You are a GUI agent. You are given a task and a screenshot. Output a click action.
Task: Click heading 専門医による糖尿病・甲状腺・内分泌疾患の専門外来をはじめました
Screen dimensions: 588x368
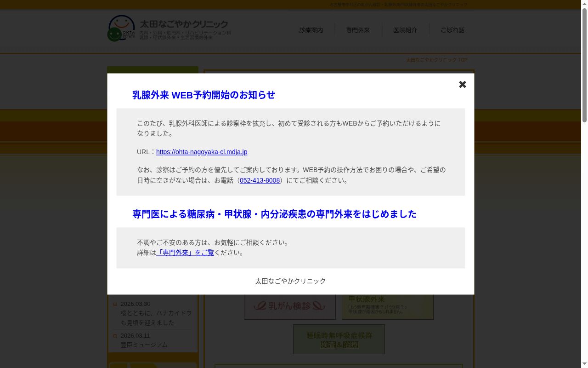click(x=274, y=214)
